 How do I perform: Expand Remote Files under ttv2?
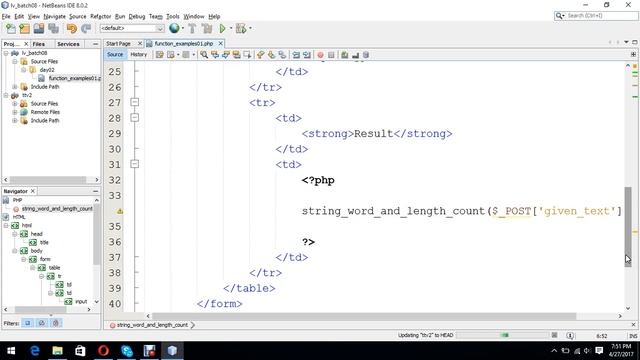coord(15,112)
